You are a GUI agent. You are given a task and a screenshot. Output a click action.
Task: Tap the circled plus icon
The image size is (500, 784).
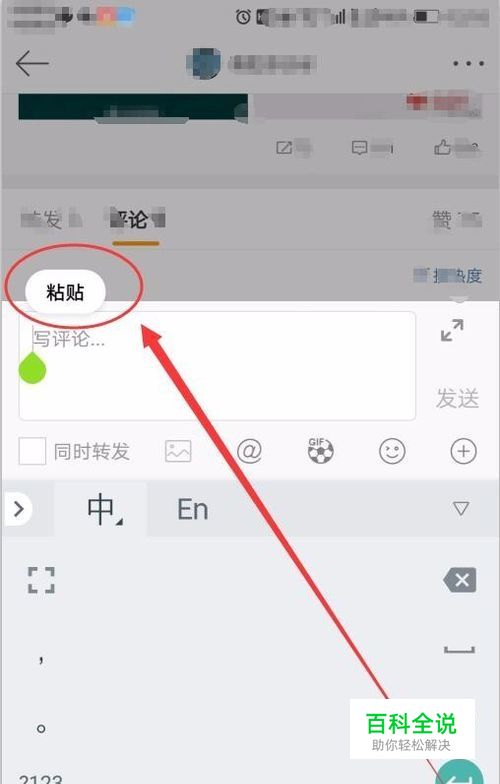tap(464, 452)
